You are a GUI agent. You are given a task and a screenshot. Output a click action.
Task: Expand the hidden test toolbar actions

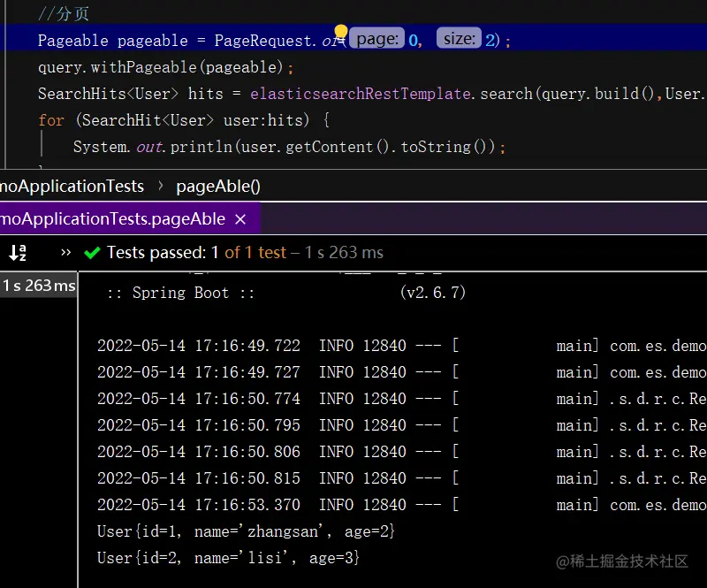(x=65, y=253)
